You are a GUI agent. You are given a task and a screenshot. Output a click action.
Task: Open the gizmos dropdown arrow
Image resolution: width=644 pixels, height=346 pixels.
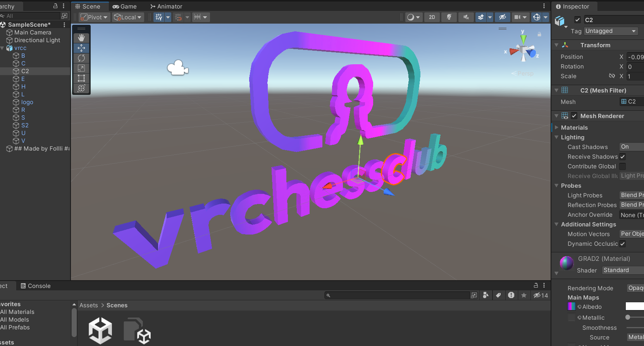(x=546, y=17)
